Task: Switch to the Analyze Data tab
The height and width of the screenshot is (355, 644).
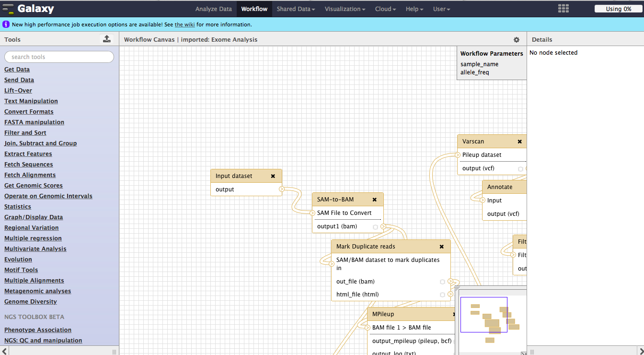Action: [x=213, y=9]
